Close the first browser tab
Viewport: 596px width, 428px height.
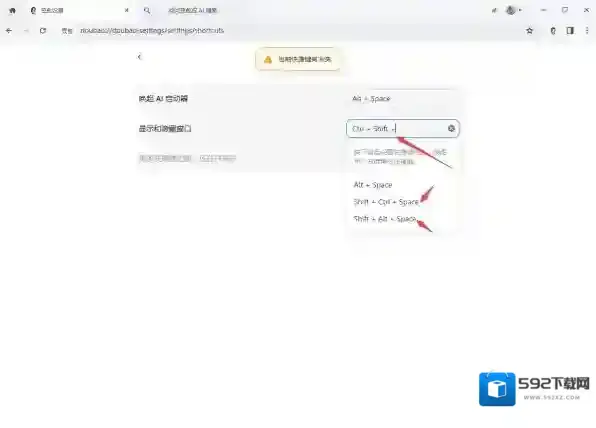[x=127, y=10]
